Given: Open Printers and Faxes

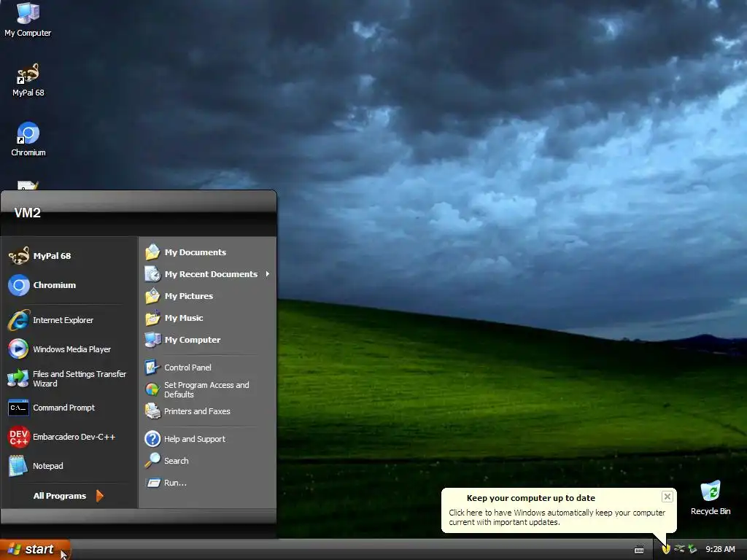Looking at the screenshot, I should 207,411.
